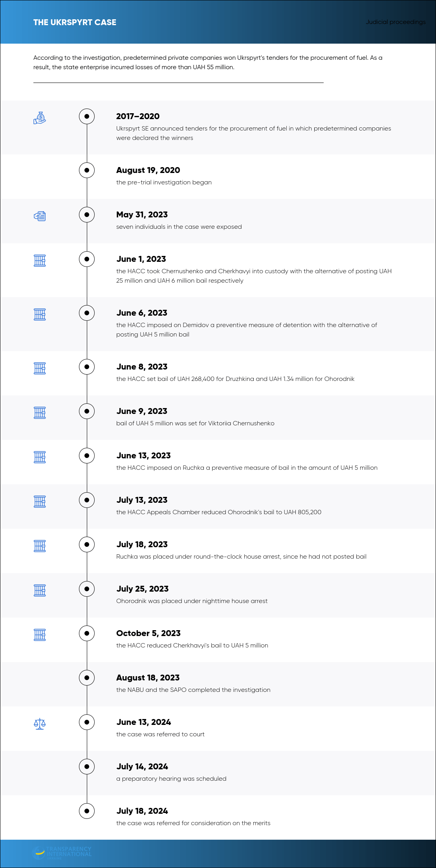436x868 pixels.
Task: Click the jail bars icon beside June 1, 2023
Action: [40, 260]
